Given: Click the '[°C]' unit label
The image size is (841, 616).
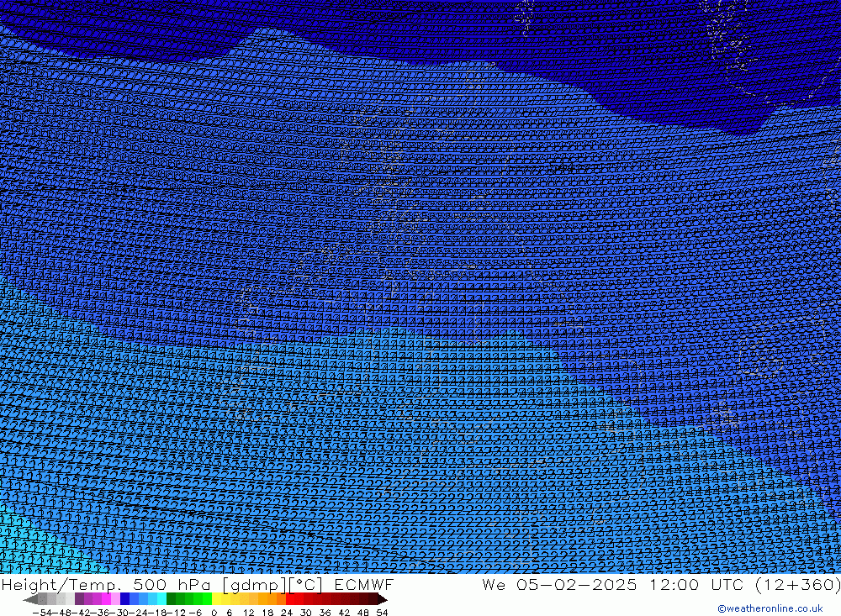Looking at the screenshot, I should [305, 584].
